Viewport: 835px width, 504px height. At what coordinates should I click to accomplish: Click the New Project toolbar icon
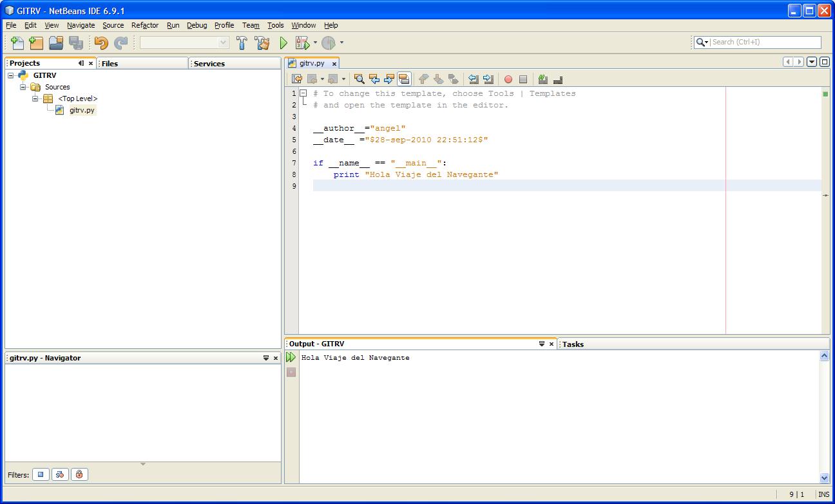36,42
